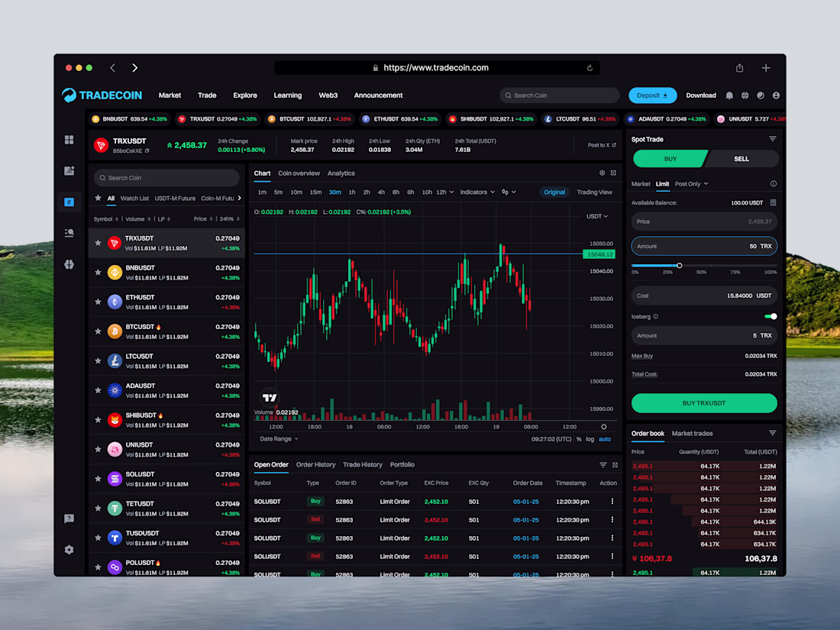Focus the Price input in Spot Trade
The image size is (840, 630).
point(704,221)
